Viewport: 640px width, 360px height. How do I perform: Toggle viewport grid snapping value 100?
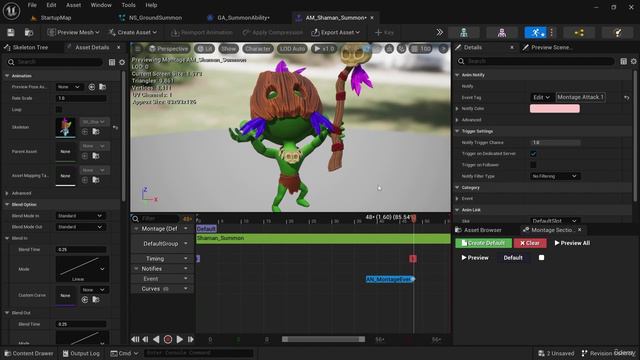[420, 49]
